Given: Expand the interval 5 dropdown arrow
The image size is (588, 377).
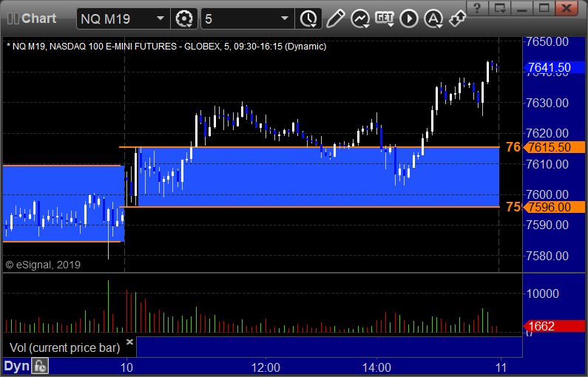Looking at the screenshot, I should point(285,18).
